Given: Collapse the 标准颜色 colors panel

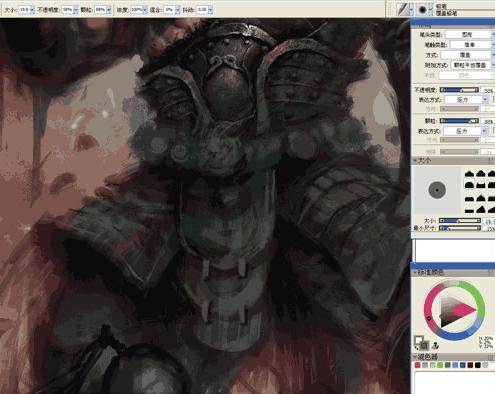Looking at the screenshot, I should [x=415, y=273].
